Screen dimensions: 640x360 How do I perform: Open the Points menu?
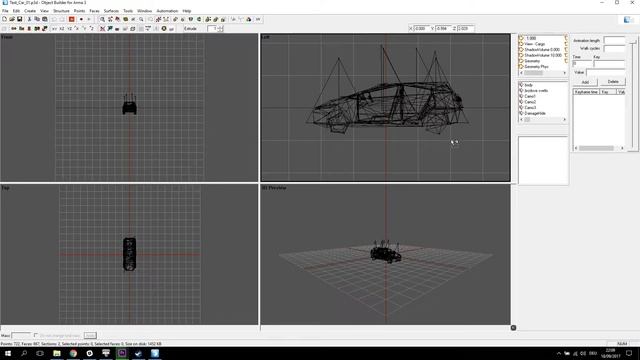point(79,11)
